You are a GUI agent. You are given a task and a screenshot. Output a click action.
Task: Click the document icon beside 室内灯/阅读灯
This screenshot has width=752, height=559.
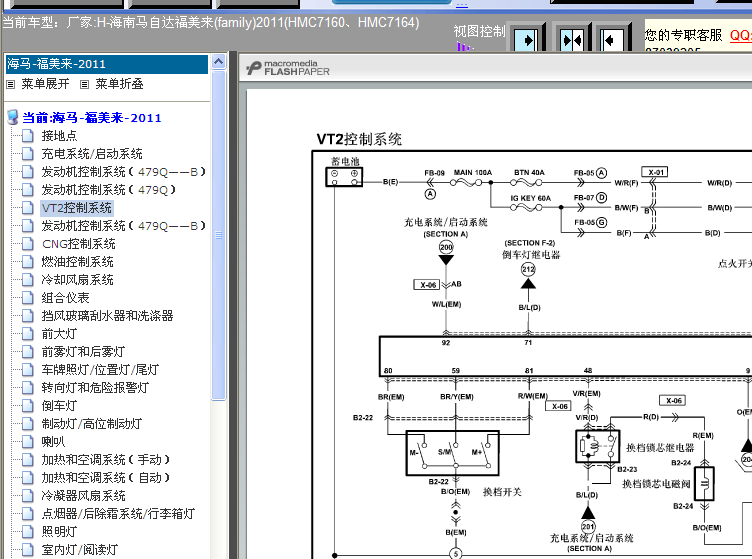[28, 549]
